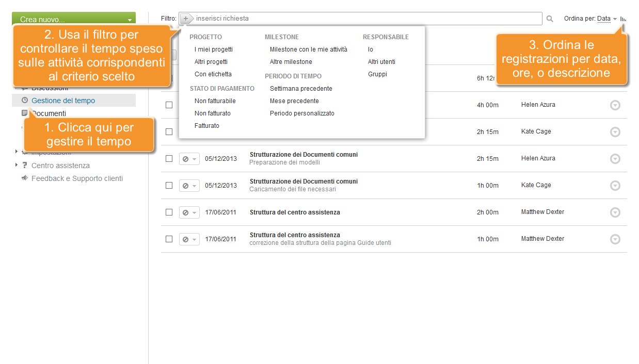Open Struttura del centro assistenza 2h 00m task
The image size is (639, 364).
tap(295, 212)
